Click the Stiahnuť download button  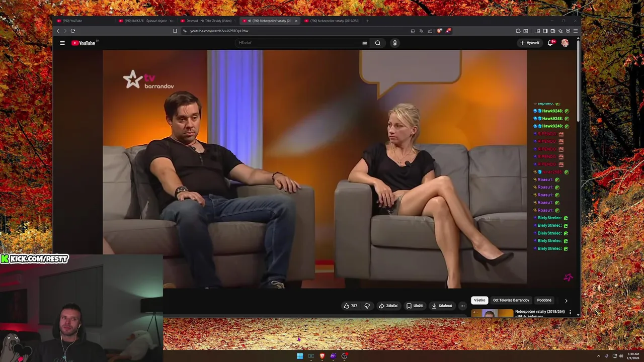(x=442, y=306)
